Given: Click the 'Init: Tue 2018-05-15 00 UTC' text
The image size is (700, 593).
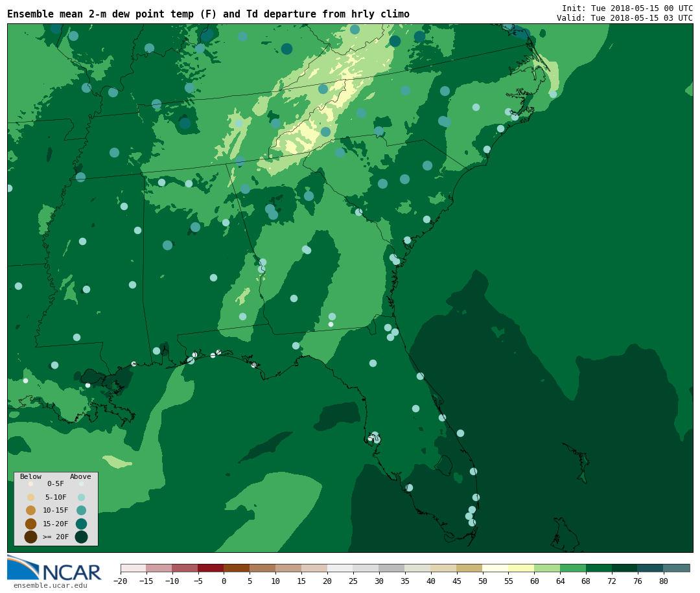Looking at the screenshot, I should point(627,8).
